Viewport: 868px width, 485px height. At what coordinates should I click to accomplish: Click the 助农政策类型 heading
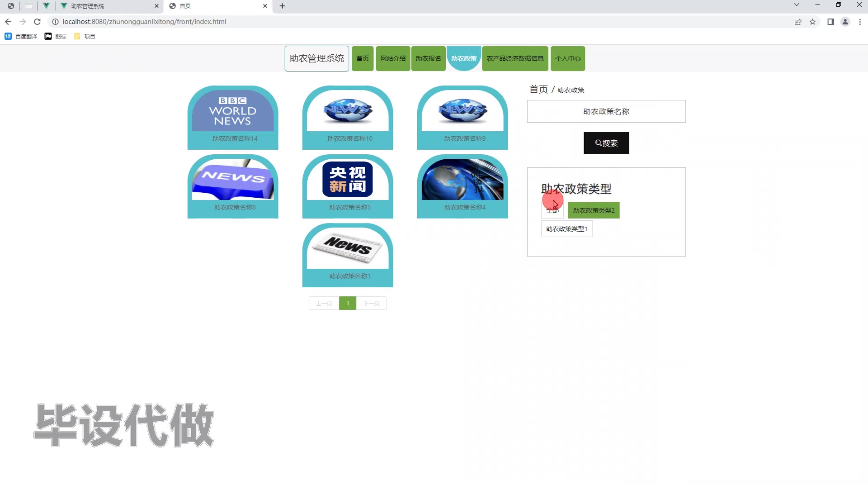pos(576,189)
